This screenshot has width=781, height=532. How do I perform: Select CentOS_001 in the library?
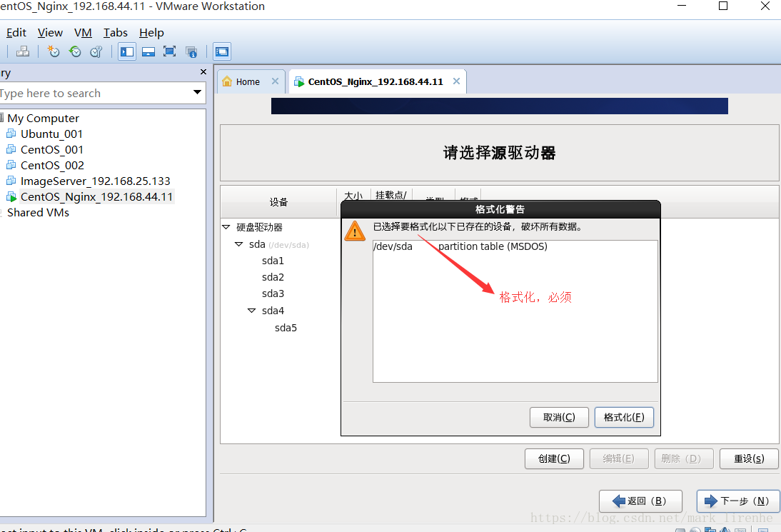point(52,149)
